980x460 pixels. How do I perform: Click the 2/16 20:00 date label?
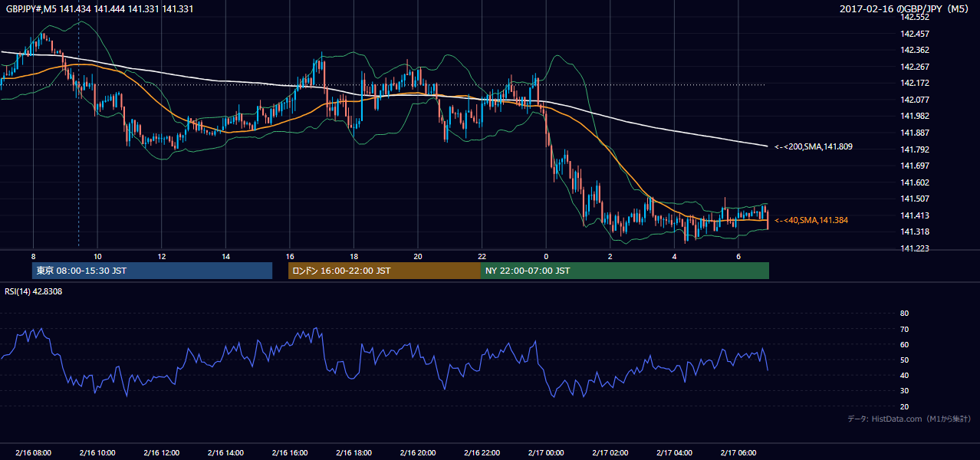tap(417, 453)
